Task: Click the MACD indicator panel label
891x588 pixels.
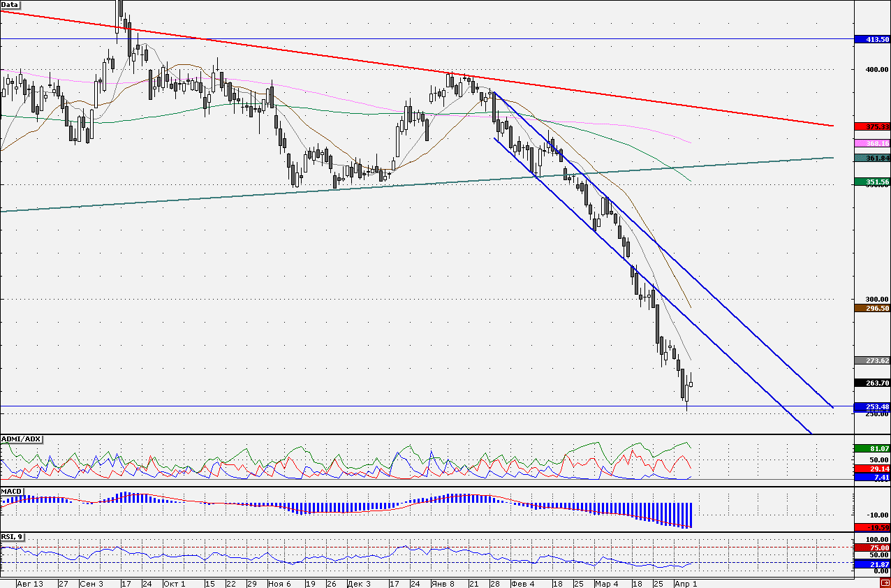Action: coord(12,491)
